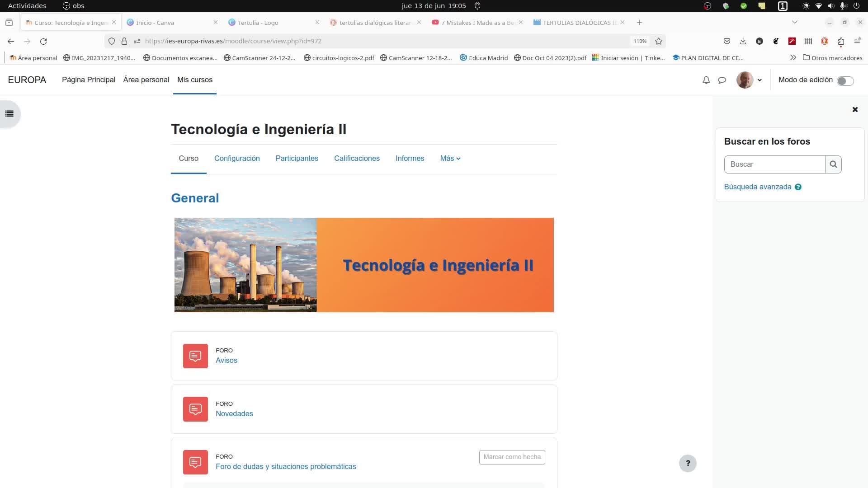Expand the Más dropdown menu
This screenshot has height=488, width=868.
(450, 159)
